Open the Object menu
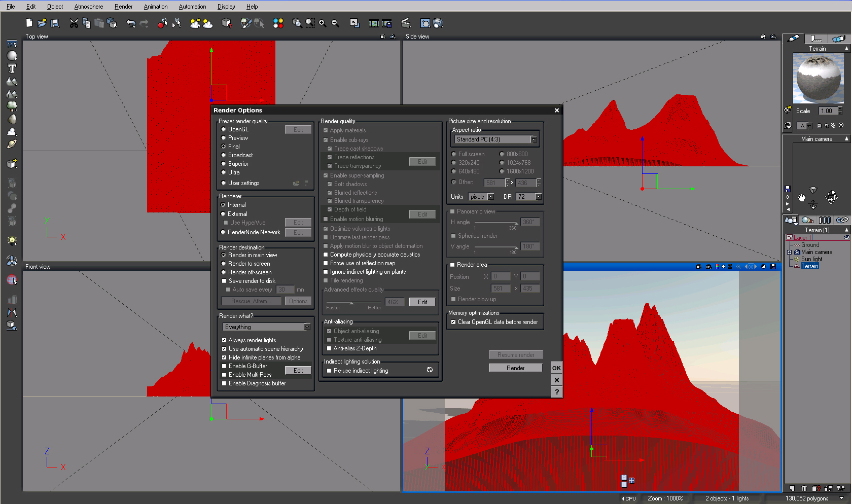 point(55,7)
